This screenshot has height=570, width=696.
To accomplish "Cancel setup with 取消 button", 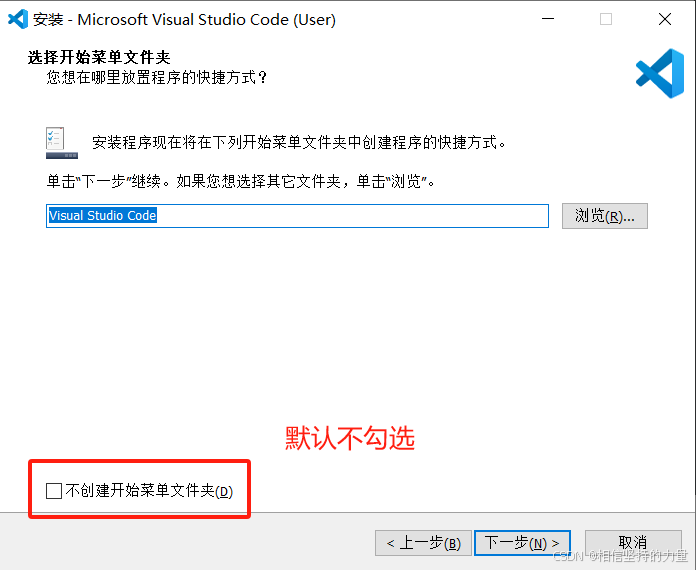I will tap(633, 542).
